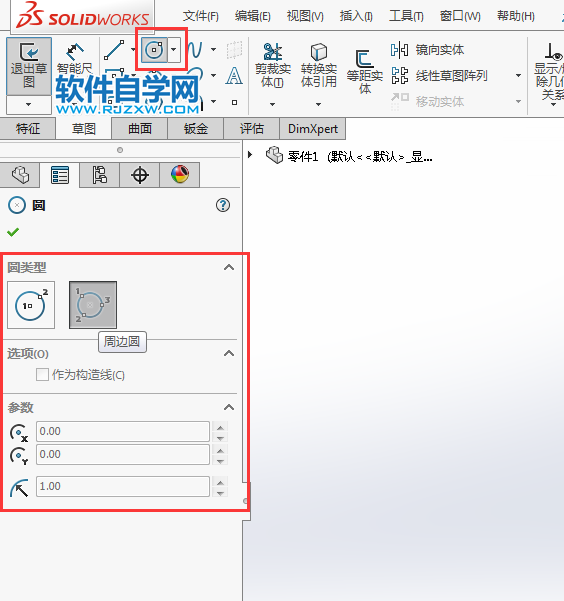Increase the radius with up spinner
564x601 pixels.
pos(220,482)
